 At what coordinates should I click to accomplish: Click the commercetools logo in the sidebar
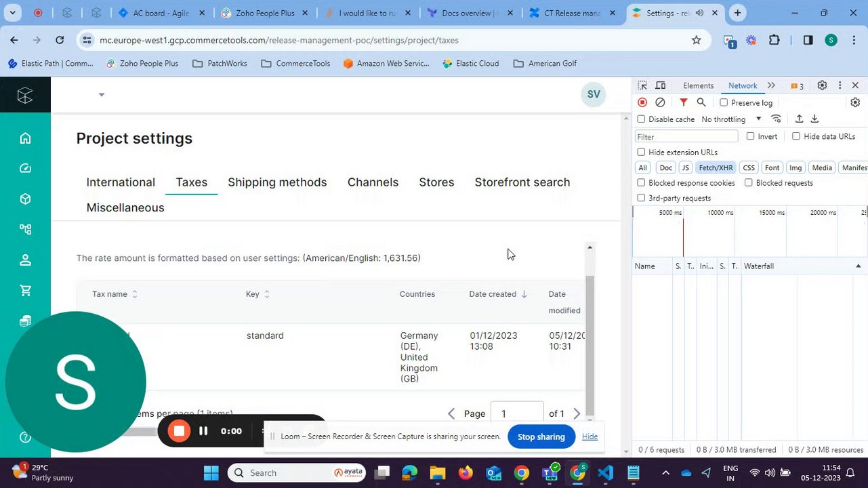point(25,95)
